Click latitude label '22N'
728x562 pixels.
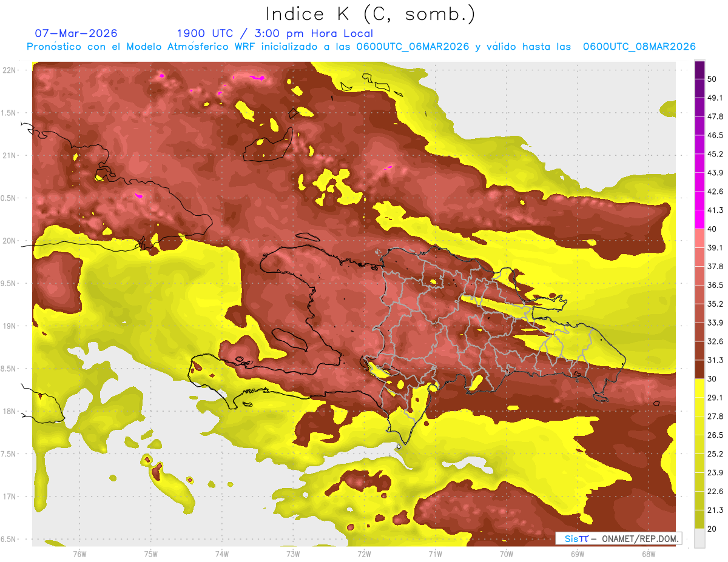click(x=10, y=70)
